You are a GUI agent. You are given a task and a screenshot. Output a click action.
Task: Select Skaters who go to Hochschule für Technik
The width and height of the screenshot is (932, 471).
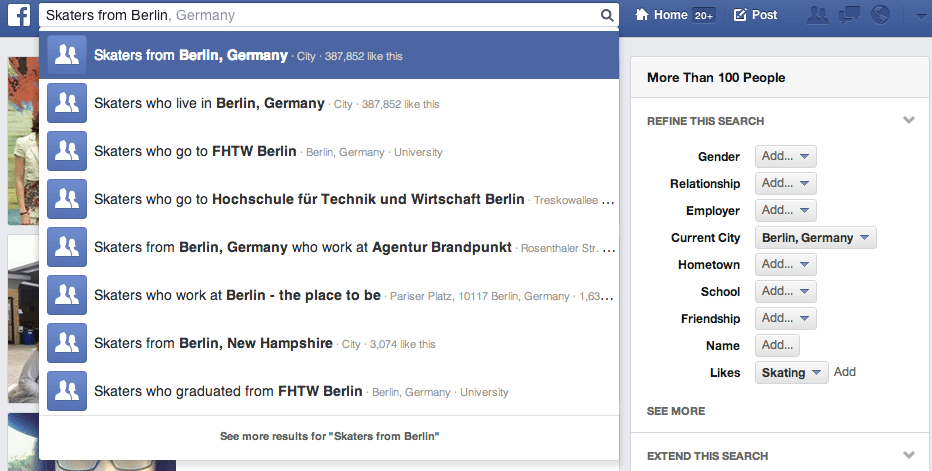point(329,199)
